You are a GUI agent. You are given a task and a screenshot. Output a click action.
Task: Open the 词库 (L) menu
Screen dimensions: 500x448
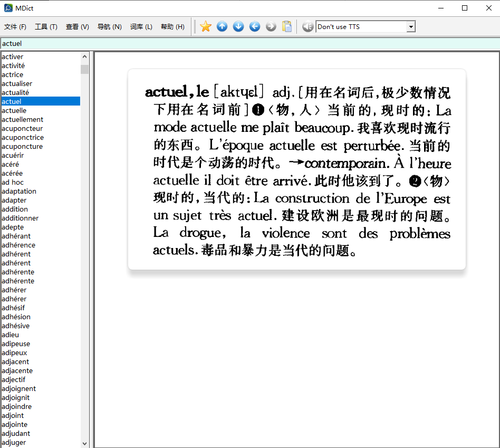tap(141, 27)
